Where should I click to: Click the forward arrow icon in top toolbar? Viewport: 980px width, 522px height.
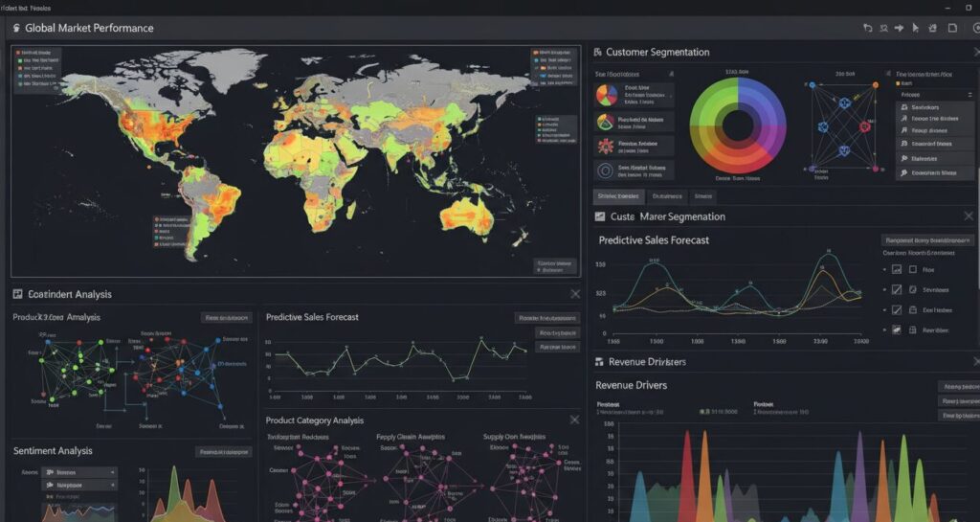tap(899, 29)
